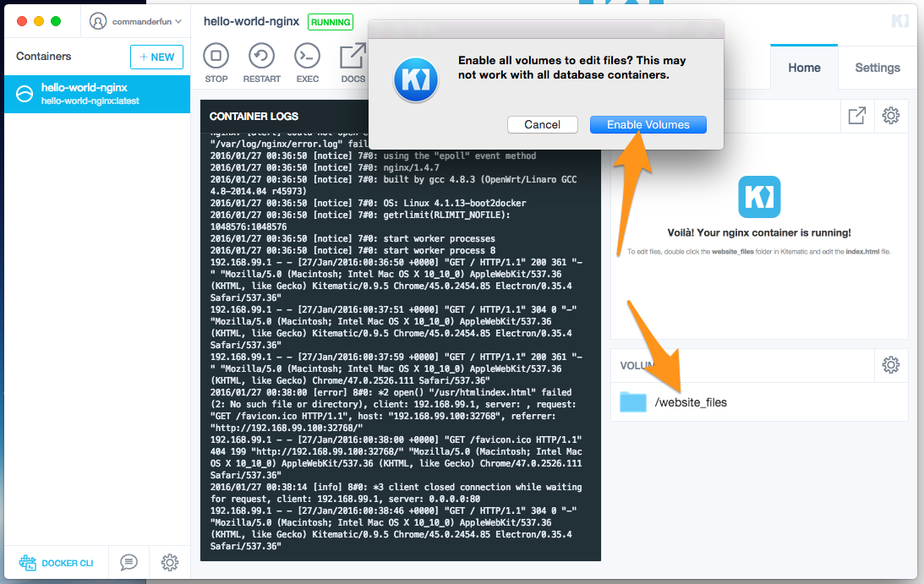Open the DOCS icon
This screenshot has width=924, height=584.
[x=353, y=57]
